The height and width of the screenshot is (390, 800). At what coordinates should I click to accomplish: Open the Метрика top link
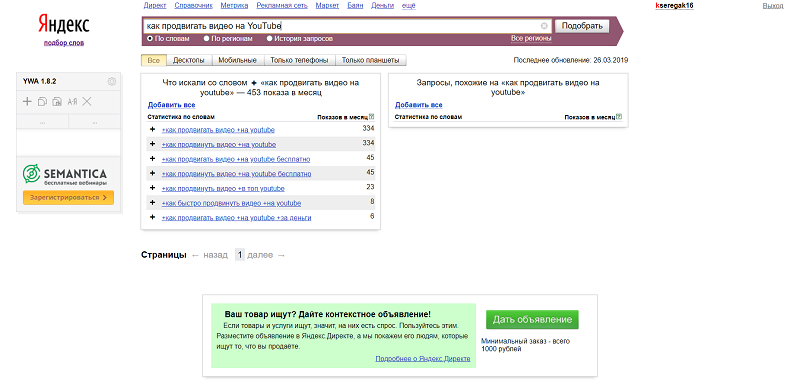pyautogui.click(x=234, y=6)
